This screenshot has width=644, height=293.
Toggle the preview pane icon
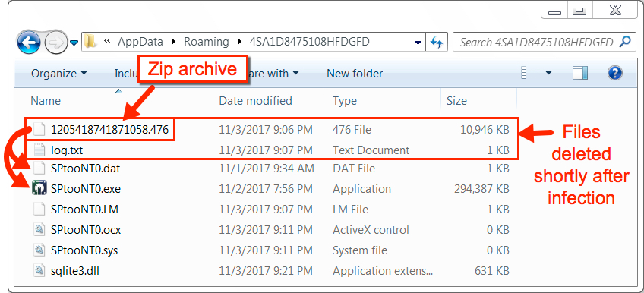[x=580, y=74]
